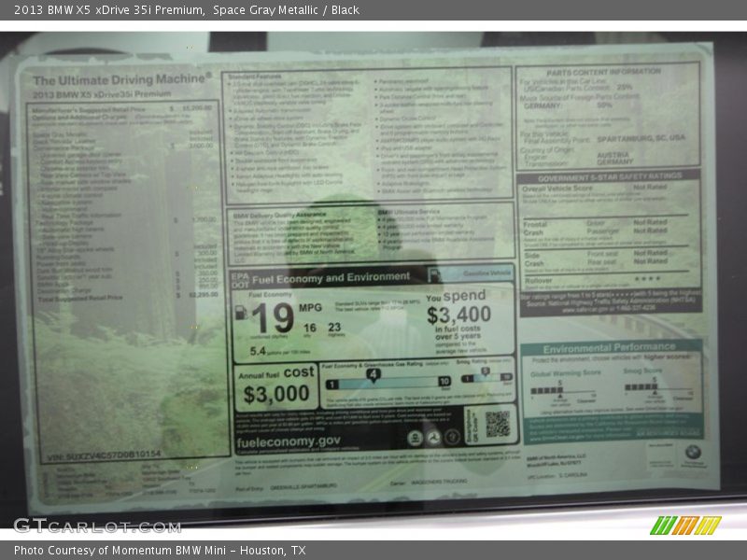
Task: Click the last round agency seal before QR code
Action: click(452, 436)
